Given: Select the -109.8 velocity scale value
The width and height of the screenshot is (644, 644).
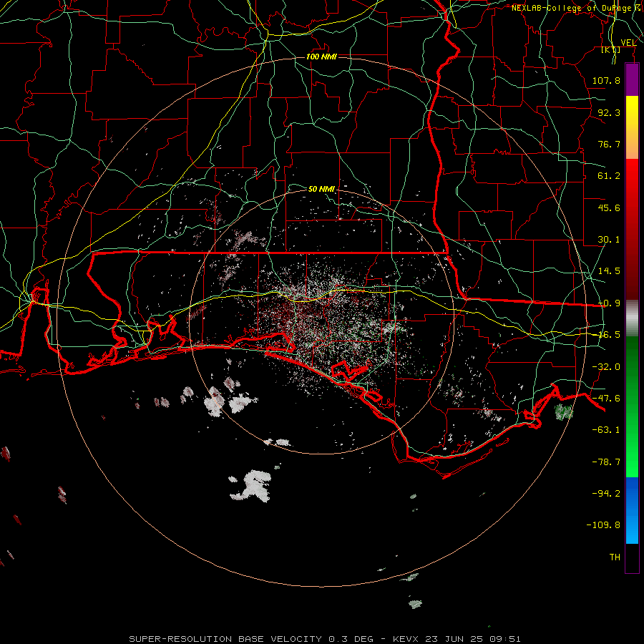Looking at the screenshot, I should click(x=603, y=525).
